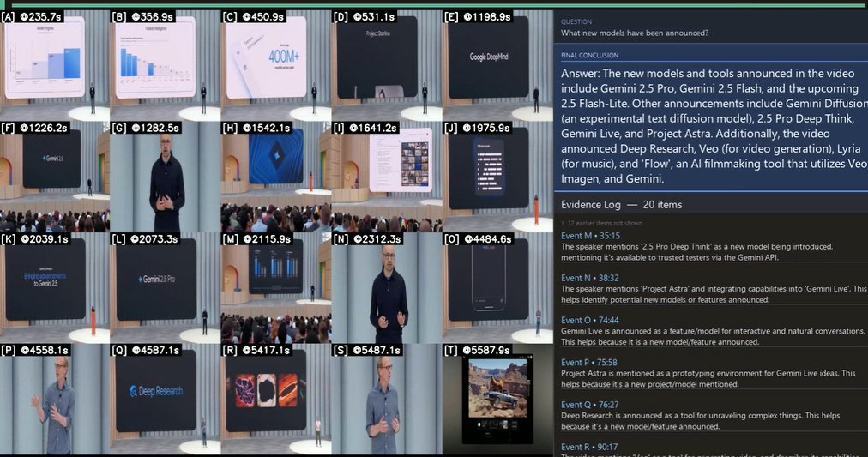The width and height of the screenshot is (868, 457).
Task: Click Event Q description about Deep Research
Action: click(700, 420)
